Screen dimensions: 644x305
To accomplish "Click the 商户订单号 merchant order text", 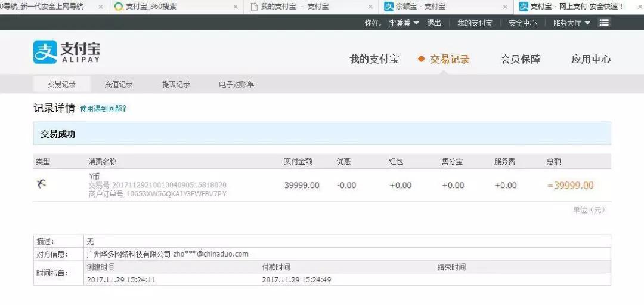I will tap(157, 193).
